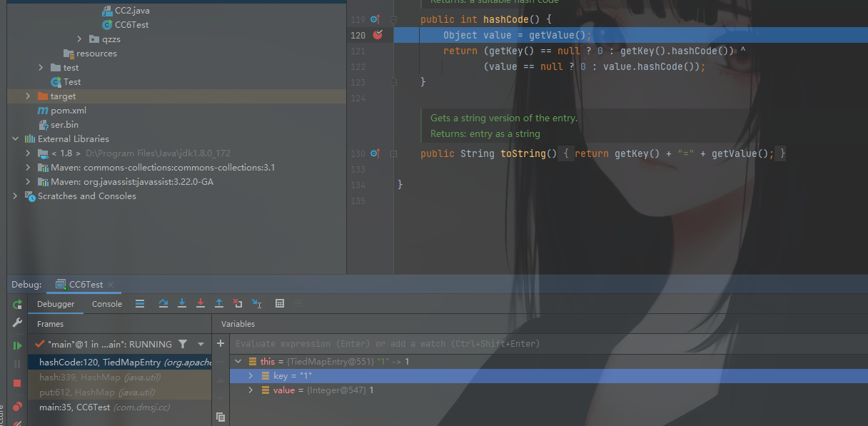Click the Step Out icon
The image size is (868, 426).
pyautogui.click(x=219, y=303)
